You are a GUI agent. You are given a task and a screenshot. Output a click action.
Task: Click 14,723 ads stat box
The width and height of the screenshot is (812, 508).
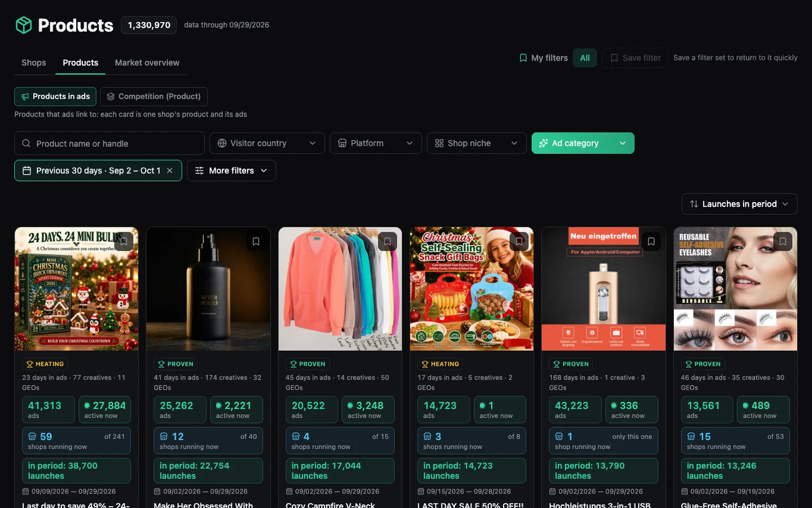pyautogui.click(x=444, y=409)
